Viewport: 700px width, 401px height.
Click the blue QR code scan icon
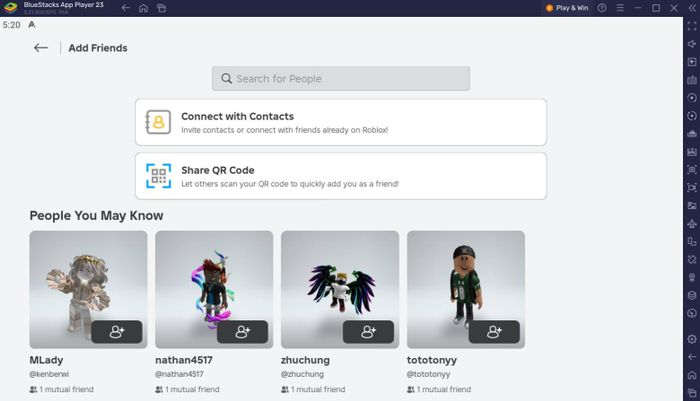[158, 176]
